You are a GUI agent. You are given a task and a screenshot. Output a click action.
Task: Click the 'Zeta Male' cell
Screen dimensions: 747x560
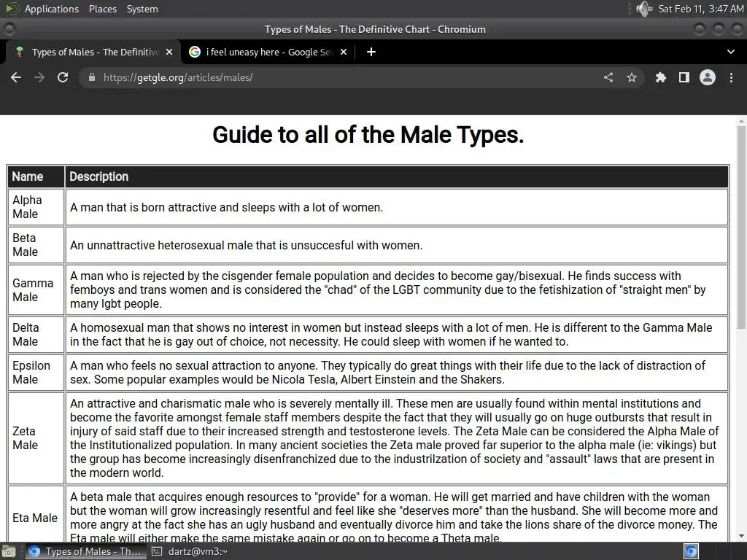36,438
